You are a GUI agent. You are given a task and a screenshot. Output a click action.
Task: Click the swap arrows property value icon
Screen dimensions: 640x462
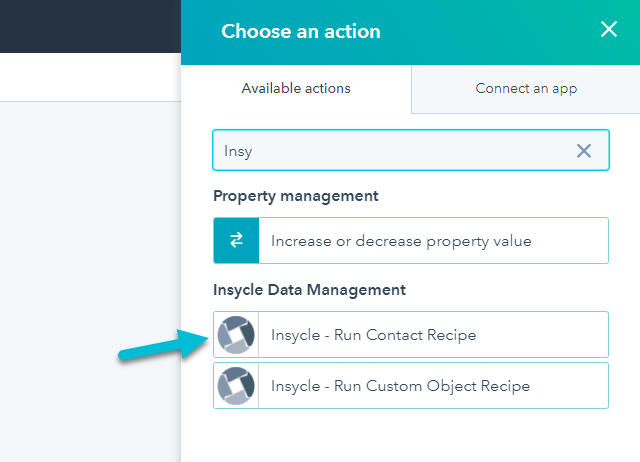[236, 240]
